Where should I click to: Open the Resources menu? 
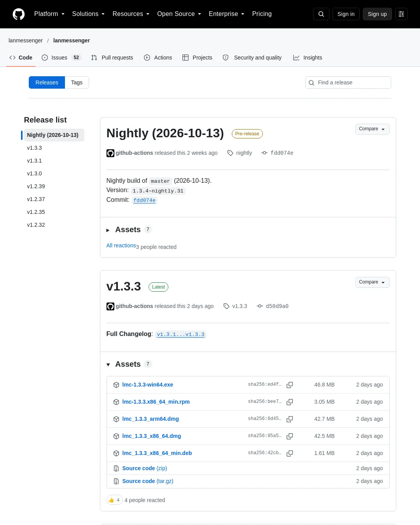click(131, 14)
